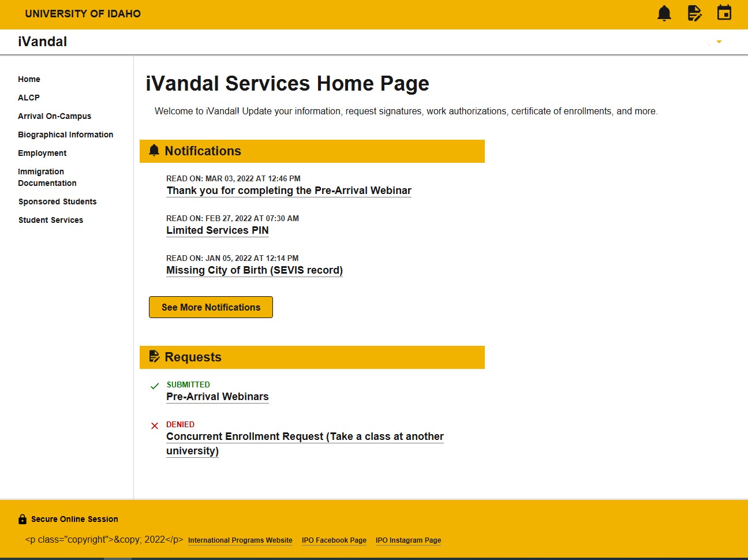Visit International Programs Website link

click(240, 540)
